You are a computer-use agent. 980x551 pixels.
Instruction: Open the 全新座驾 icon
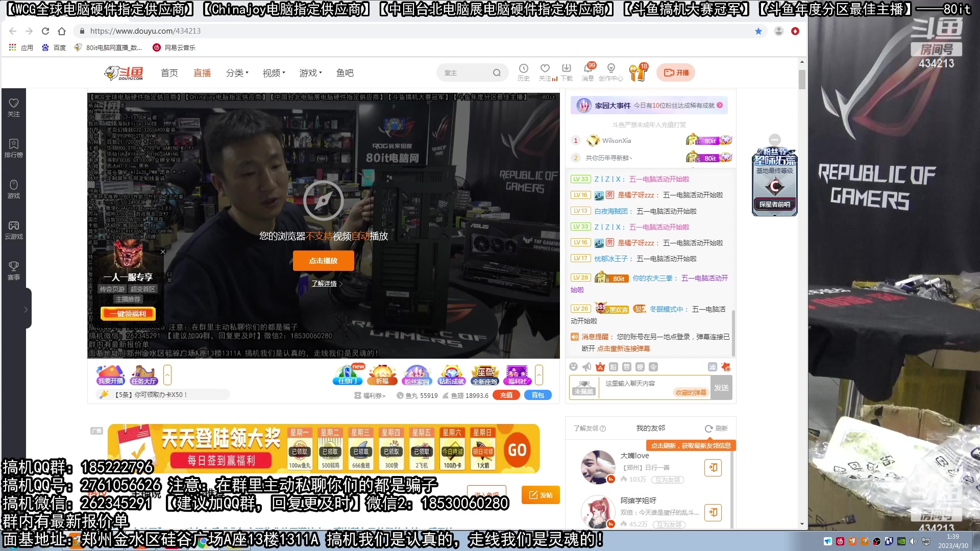485,375
